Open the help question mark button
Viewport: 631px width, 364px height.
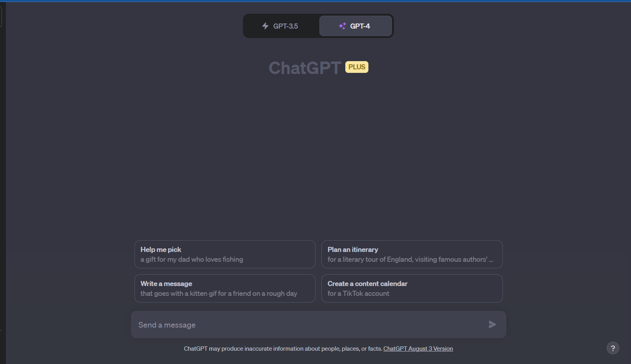(613, 348)
